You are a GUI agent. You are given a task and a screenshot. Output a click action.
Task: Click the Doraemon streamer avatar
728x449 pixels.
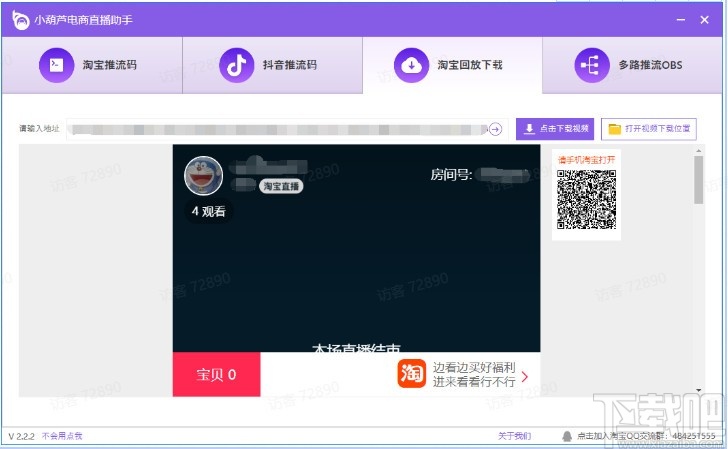203,176
